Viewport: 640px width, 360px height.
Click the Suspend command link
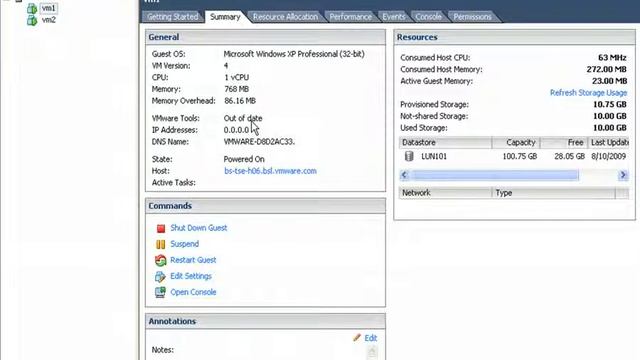pos(184,244)
